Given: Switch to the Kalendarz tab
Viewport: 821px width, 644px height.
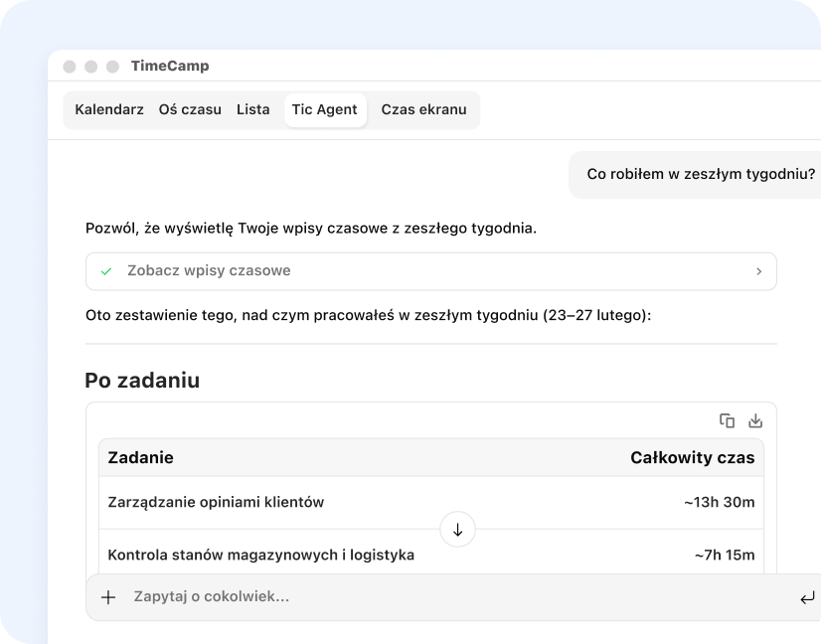Looking at the screenshot, I should tap(109, 110).
